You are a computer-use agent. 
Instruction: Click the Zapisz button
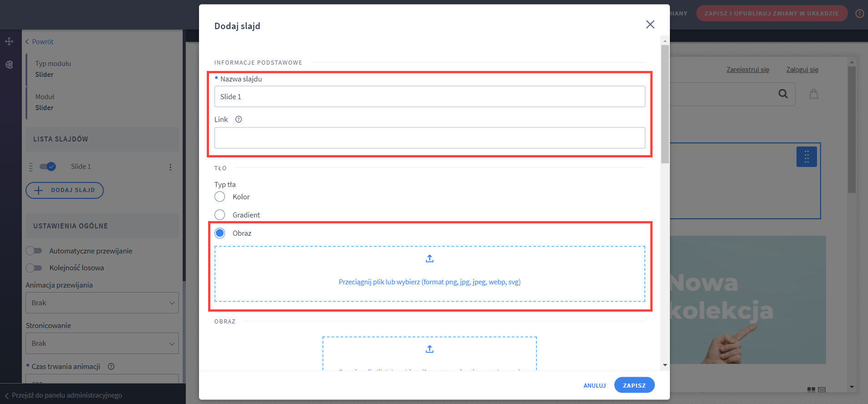click(x=634, y=385)
